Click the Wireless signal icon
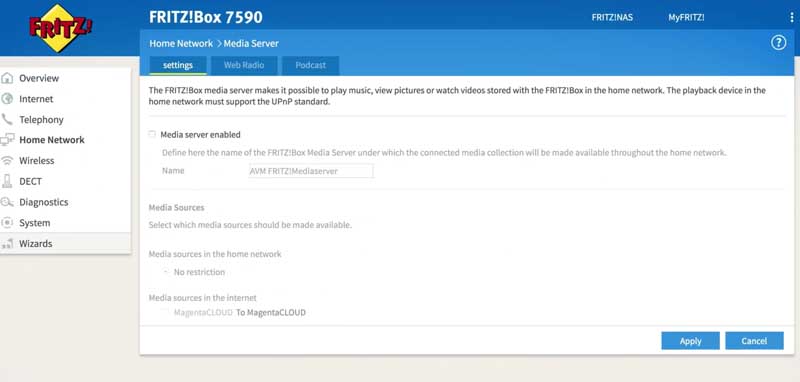Image resolution: width=800 pixels, height=382 pixels. pos(7,161)
